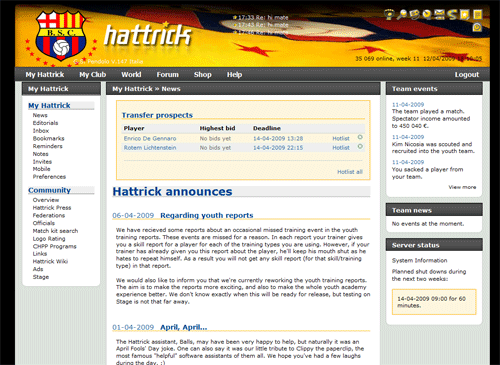Viewport: 500px width, 365px height.
Task: Open Hattrick Wiki link
Action: click(x=50, y=261)
